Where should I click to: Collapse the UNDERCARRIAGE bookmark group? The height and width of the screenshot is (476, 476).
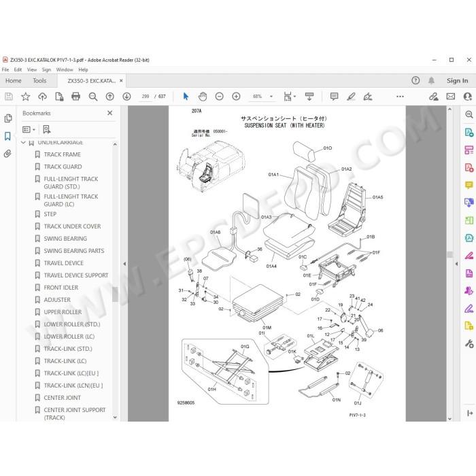coord(23,142)
